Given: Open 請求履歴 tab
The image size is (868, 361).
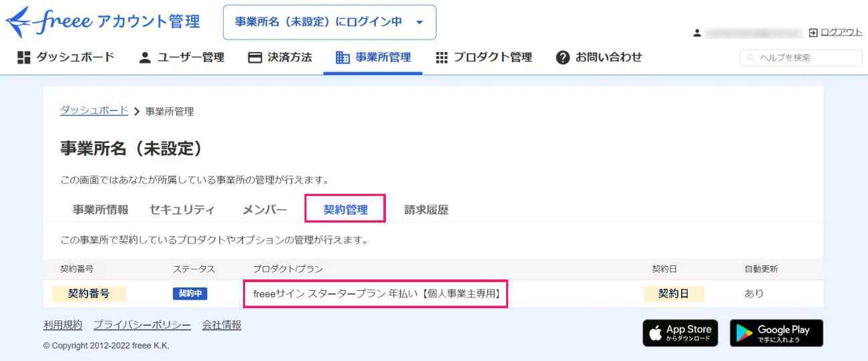Looking at the screenshot, I should [427, 209].
